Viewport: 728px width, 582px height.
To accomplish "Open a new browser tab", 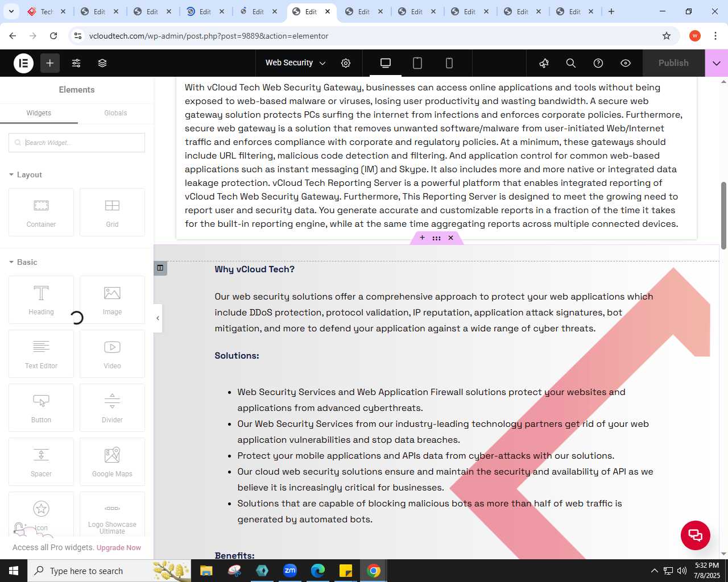I will pyautogui.click(x=611, y=11).
